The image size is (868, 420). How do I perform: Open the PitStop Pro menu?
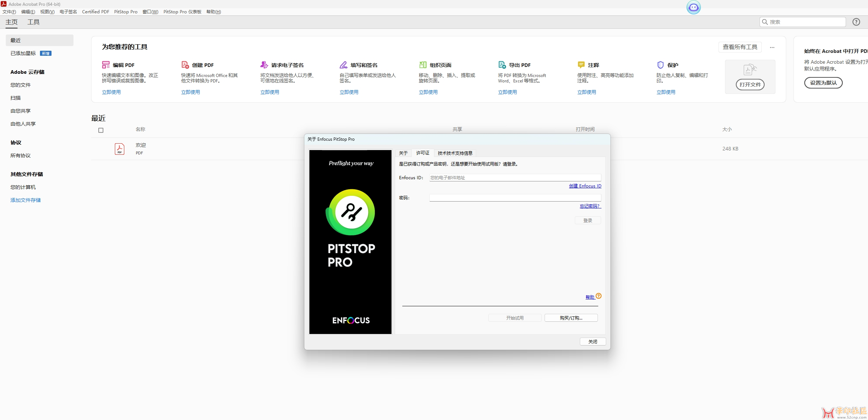click(x=126, y=12)
